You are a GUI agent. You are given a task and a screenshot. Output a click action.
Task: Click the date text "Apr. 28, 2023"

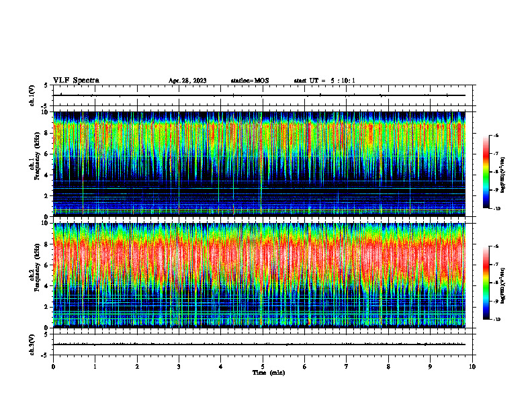click(187, 81)
